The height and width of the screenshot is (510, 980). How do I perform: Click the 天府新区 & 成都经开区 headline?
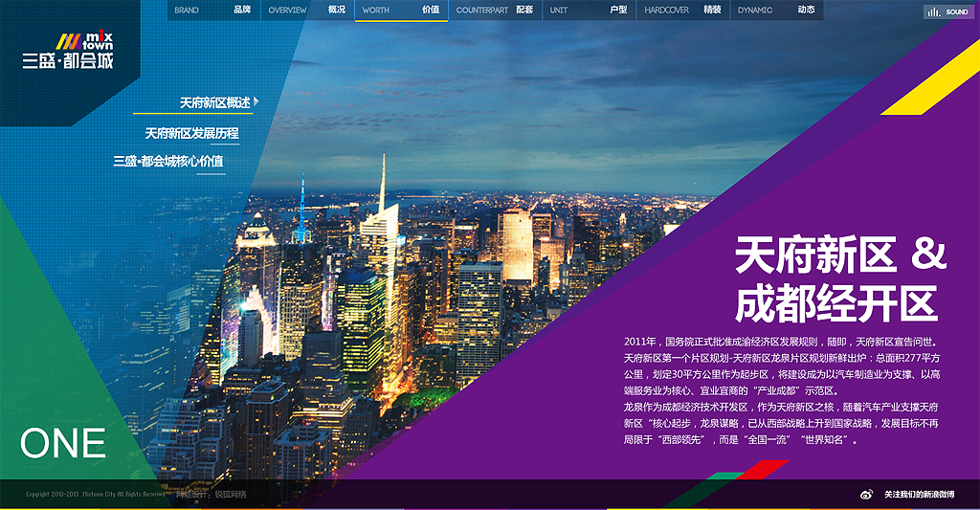coord(839,279)
